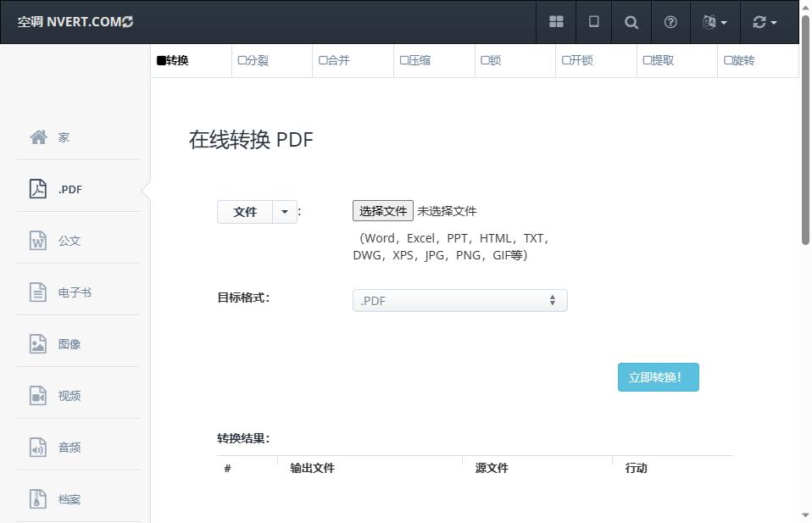
Task: Switch to the 合并 merge tab
Action: (336, 60)
